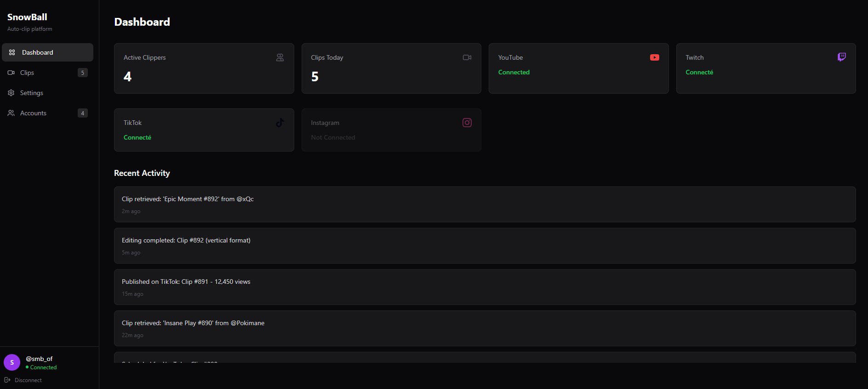Image resolution: width=868 pixels, height=389 pixels.
Task: Select the TikTok connection card
Action: click(x=204, y=130)
